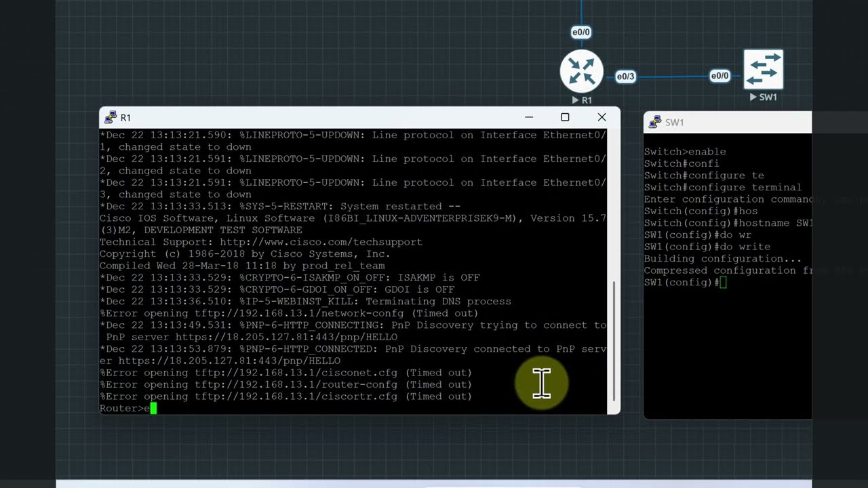Click the R1 window title text
The width and height of the screenshot is (868, 488).
(125, 117)
